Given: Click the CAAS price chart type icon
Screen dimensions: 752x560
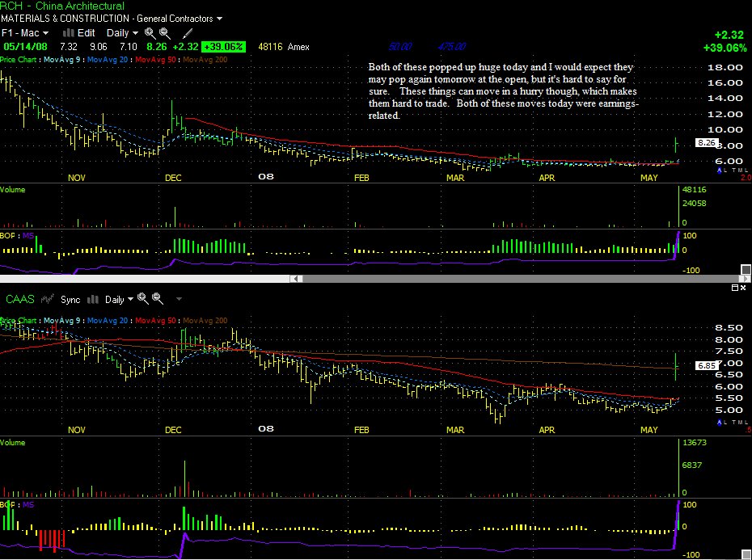Looking at the screenshot, I should [x=48, y=299].
